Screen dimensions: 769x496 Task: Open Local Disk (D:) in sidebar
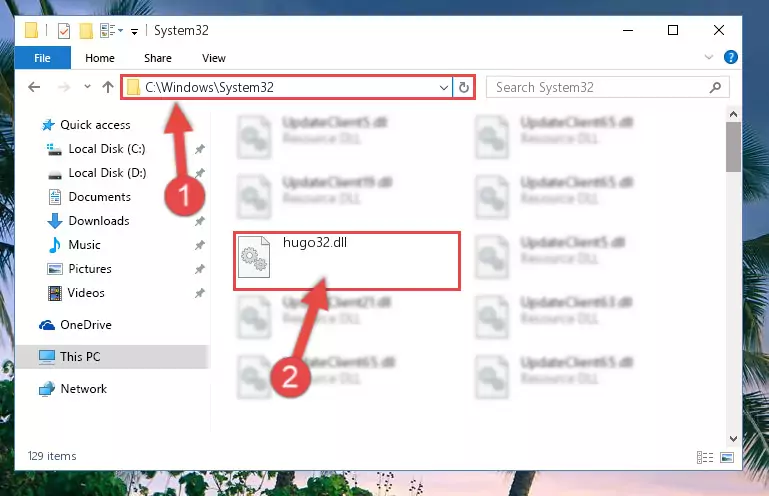pos(107,173)
